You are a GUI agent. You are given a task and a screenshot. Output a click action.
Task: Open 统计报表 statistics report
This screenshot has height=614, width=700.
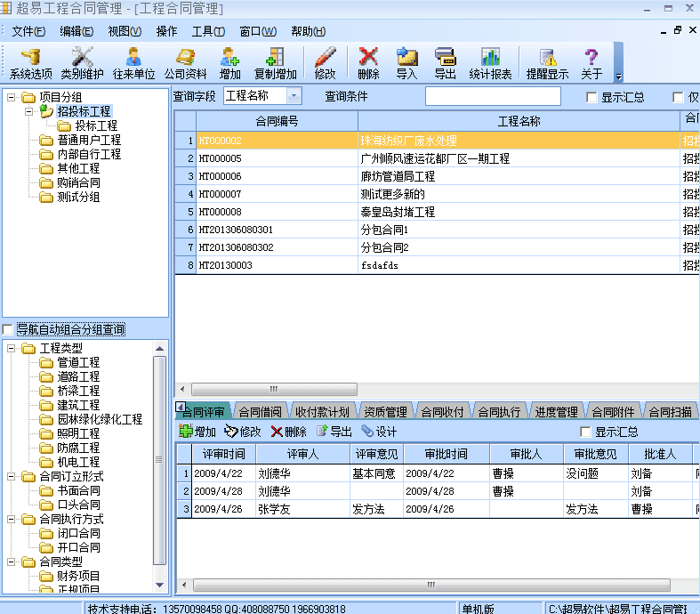(x=490, y=63)
